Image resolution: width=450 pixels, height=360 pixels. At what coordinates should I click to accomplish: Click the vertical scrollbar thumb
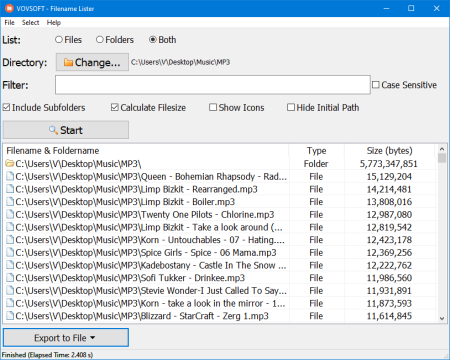[x=442, y=158]
